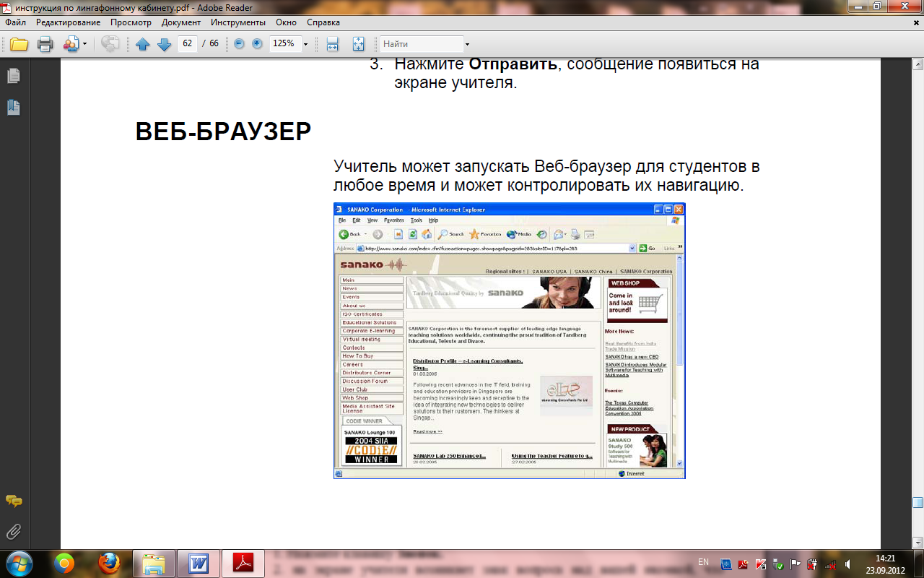Click the page number field showing 62

(188, 44)
